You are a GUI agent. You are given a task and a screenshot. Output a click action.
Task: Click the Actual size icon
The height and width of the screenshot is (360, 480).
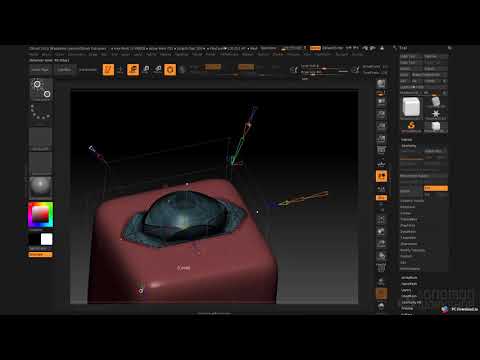pos(381,127)
